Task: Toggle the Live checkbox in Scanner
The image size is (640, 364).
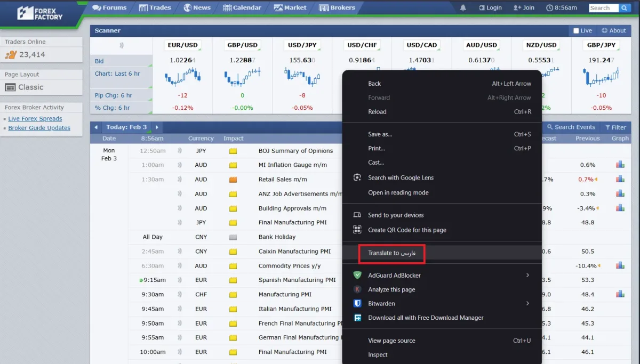Action: [x=576, y=31]
